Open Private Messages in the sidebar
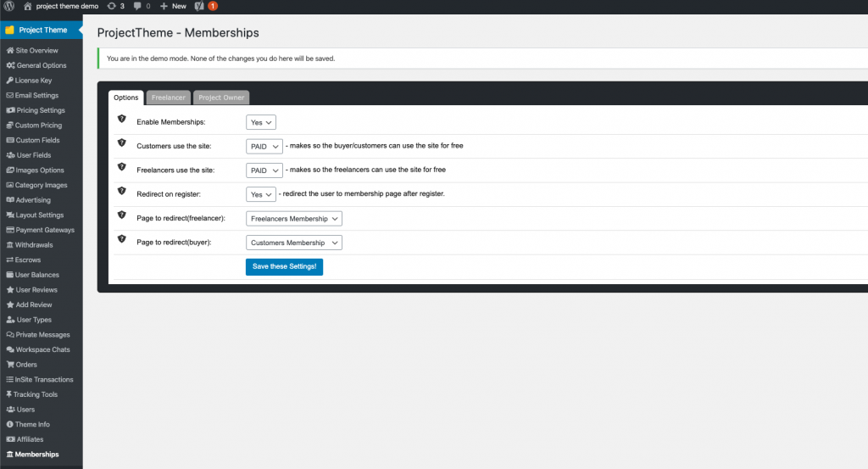This screenshot has width=868, height=469. [x=42, y=334]
